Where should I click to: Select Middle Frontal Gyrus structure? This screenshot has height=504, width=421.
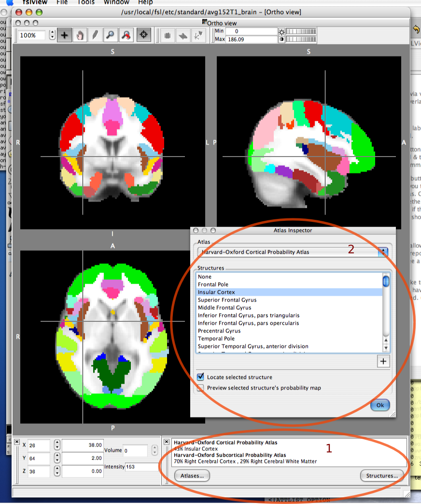click(x=289, y=308)
